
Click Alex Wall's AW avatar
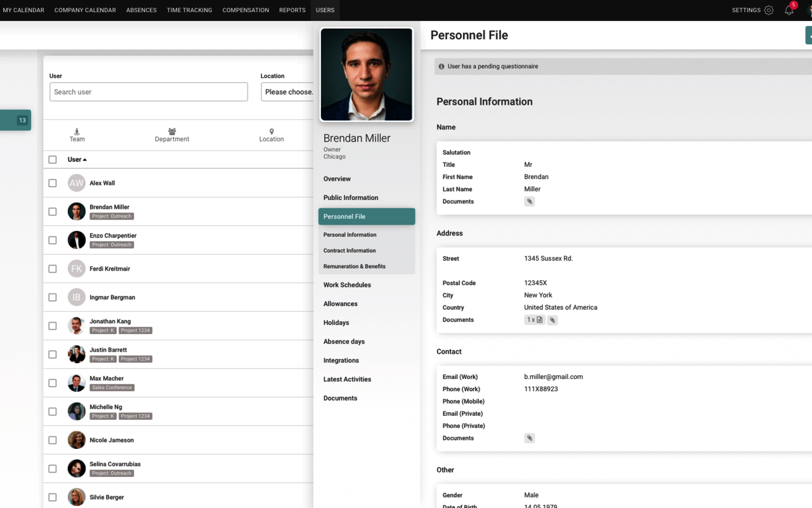coord(77,183)
